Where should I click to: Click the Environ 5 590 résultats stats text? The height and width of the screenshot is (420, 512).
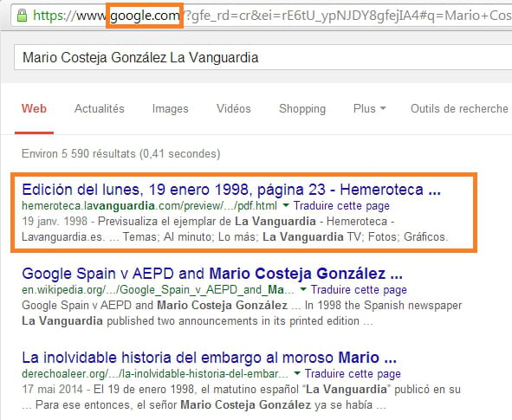pos(120,153)
